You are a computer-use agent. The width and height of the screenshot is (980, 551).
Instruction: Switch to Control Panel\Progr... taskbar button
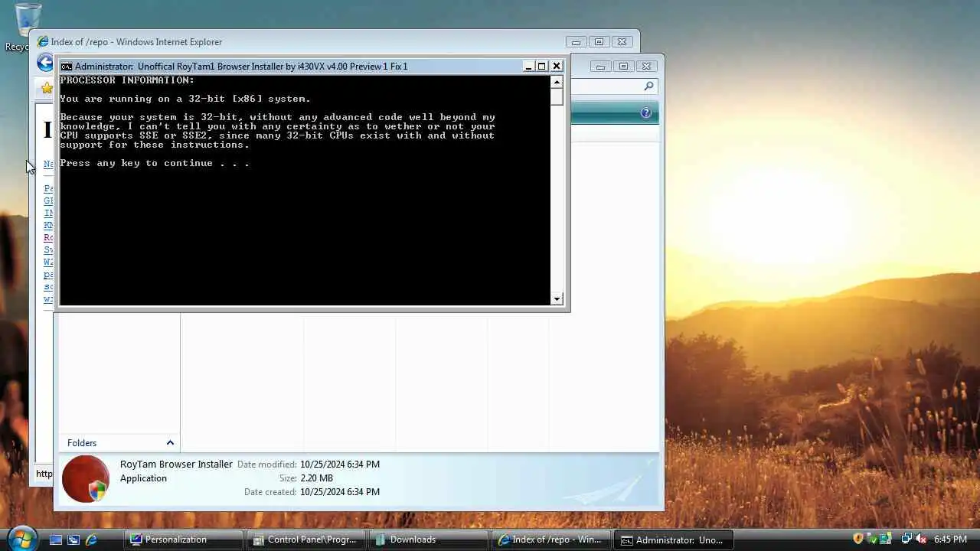click(x=306, y=540)
